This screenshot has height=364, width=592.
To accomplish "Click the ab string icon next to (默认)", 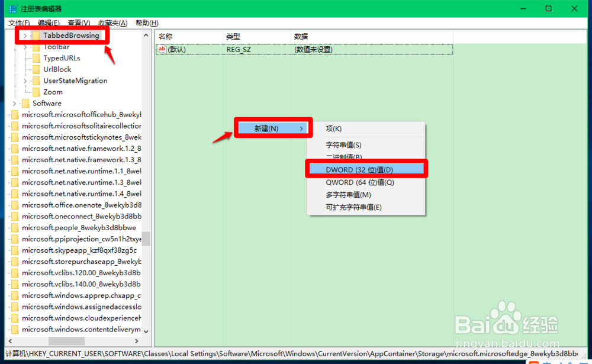I will tap(162, 49).
